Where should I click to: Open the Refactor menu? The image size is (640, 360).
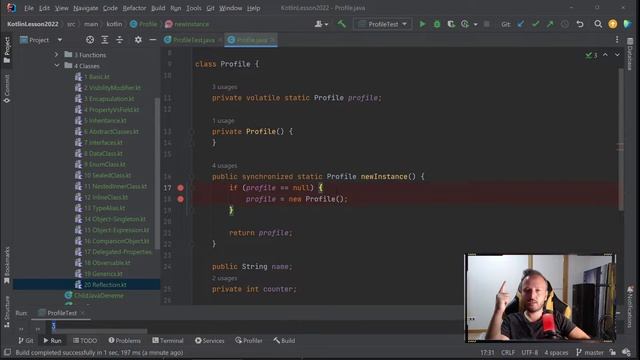[134, 8]
